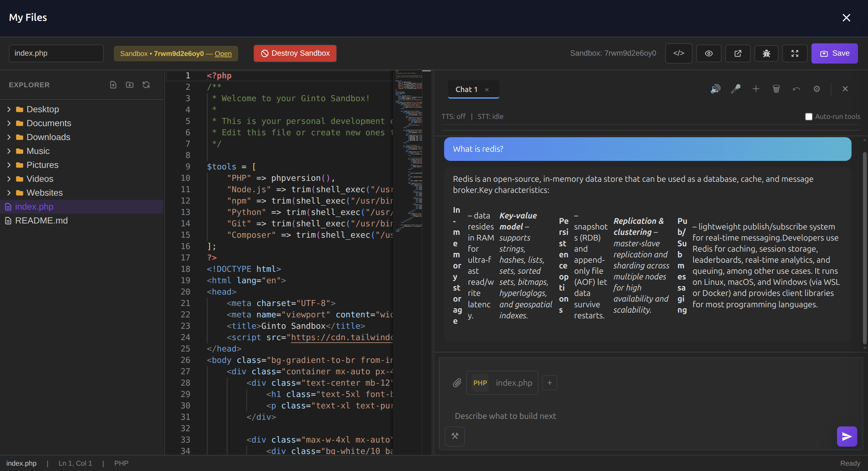Select the Chat 1 tab
Image resolution: width=868 pixels, height=471 pixels.
click(466, 89)
